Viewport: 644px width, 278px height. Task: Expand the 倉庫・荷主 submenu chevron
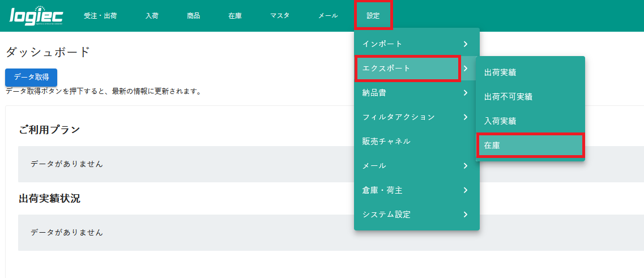[465, 190]
